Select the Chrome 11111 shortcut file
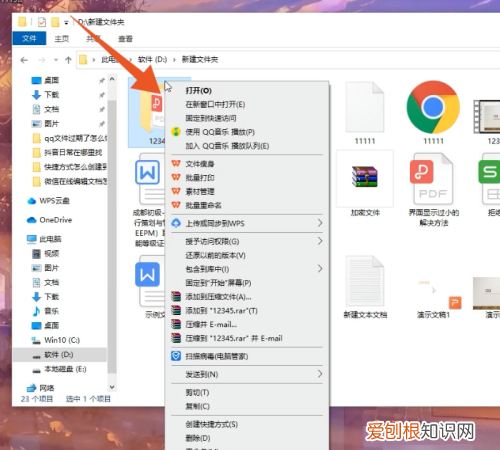 433,112
